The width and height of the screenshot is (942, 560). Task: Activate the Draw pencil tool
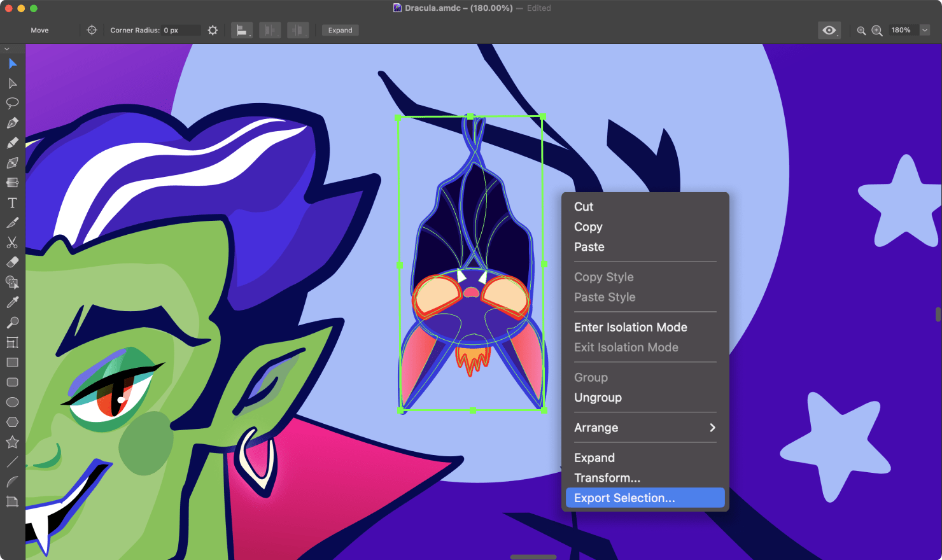pyautogui.click(x=12, y=143)
